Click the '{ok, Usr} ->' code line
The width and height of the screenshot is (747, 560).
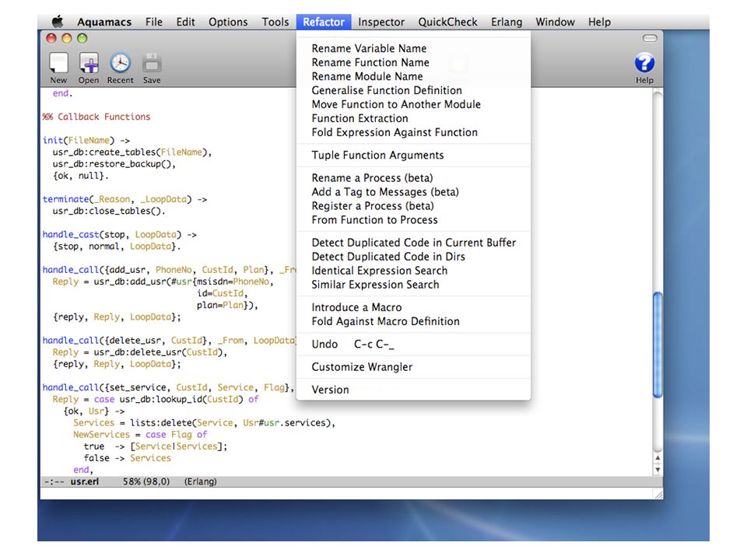pyautogui.click(x=94, y=411)
